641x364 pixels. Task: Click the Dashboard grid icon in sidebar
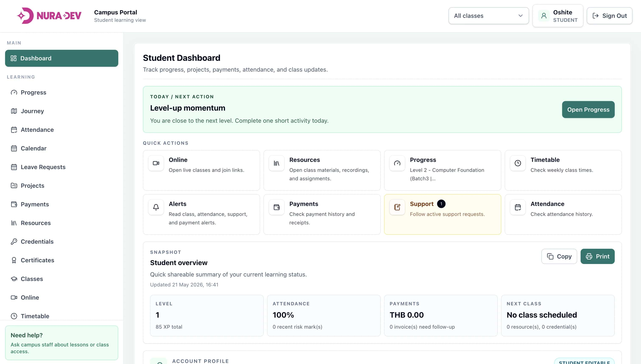14,58
